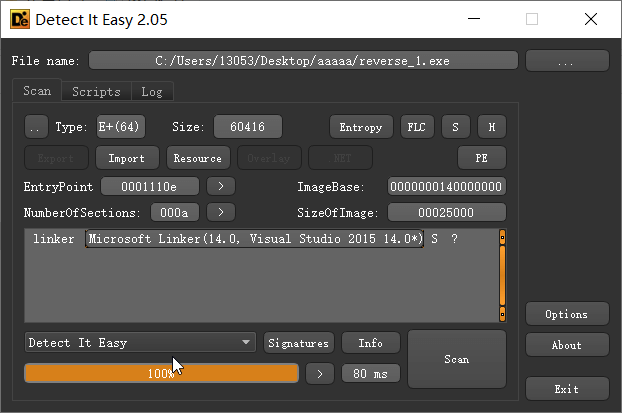Viewport: 622px width, 413px height.
Task: Click the Exit button
Action: coord(567,389)
